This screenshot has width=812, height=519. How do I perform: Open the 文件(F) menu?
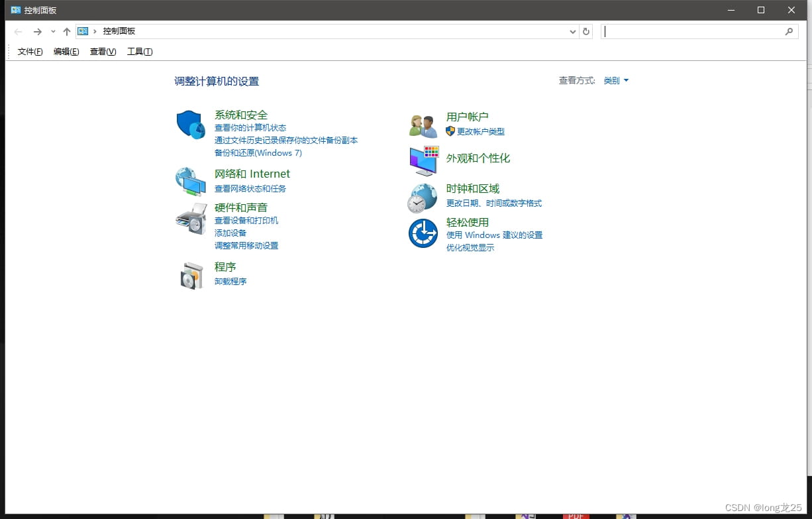(29, 51)
